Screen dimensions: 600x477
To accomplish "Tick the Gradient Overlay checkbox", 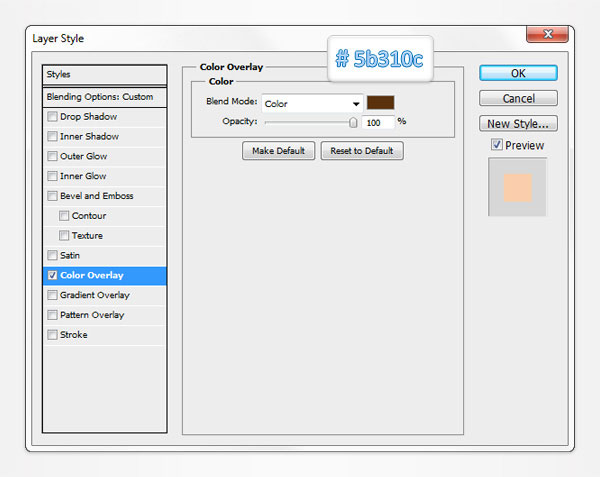I will tap(52, 295).
